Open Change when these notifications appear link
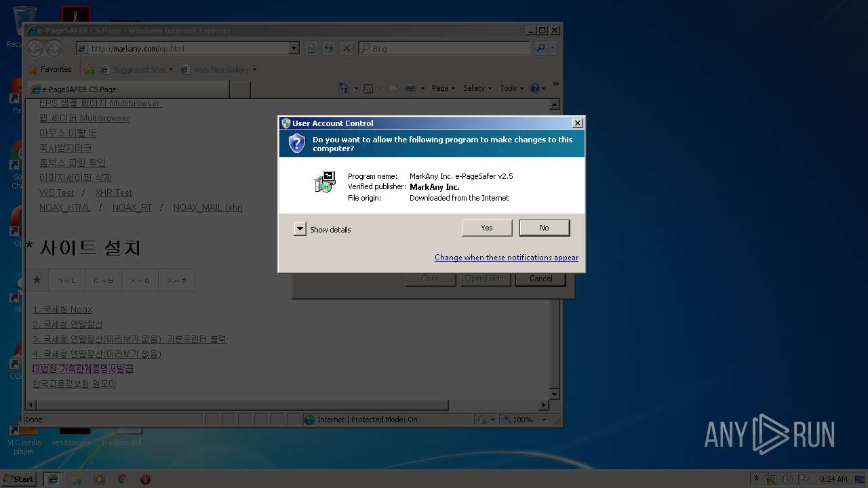Screen dimensions: 868x488 [507, 258]
